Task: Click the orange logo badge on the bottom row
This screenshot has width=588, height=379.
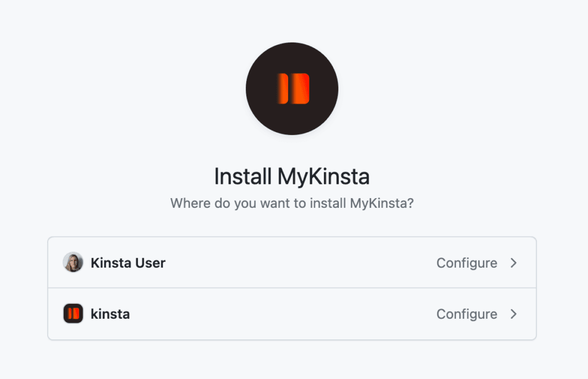Action: coord(73,314)
